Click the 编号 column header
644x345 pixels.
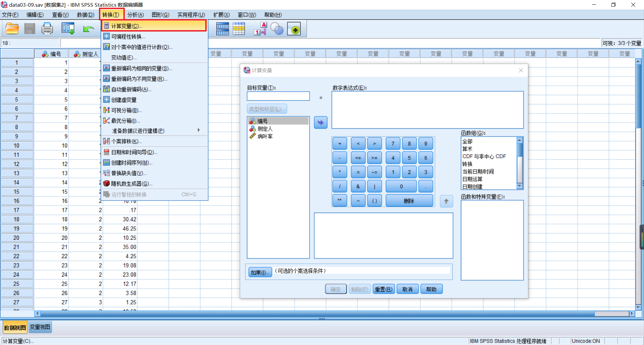(52, 54)
